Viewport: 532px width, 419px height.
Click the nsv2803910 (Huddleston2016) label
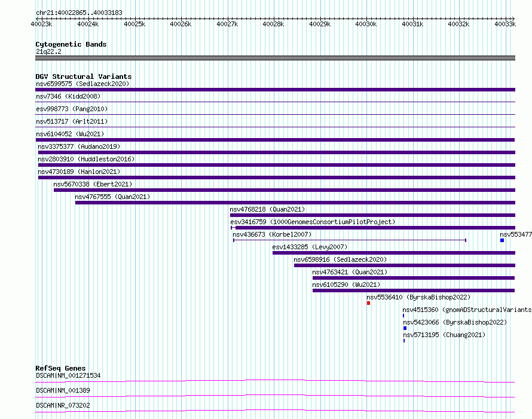point(86,159)
